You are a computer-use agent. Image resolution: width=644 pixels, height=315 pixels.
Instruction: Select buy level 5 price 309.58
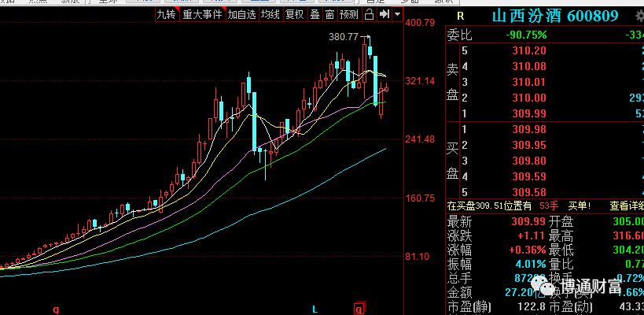point(529,192)
